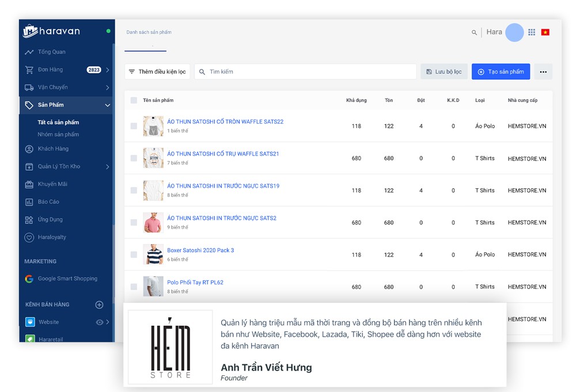Image resolution: width=576 pixels, height=392 pixels.
Task: Click the Khuyến Mãi gift icon
Action: click(x=29, y=184)
